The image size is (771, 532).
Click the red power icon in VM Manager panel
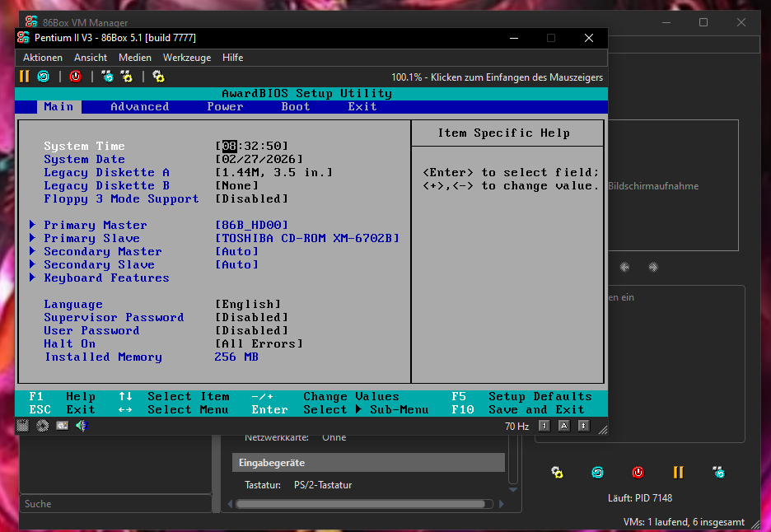click(x=638, y=473)
